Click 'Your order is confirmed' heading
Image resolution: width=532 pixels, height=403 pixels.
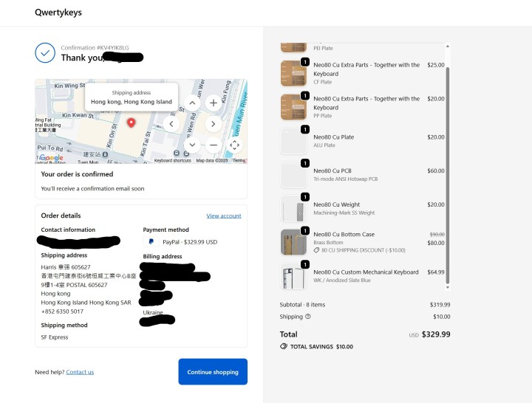tap(77, 174)
